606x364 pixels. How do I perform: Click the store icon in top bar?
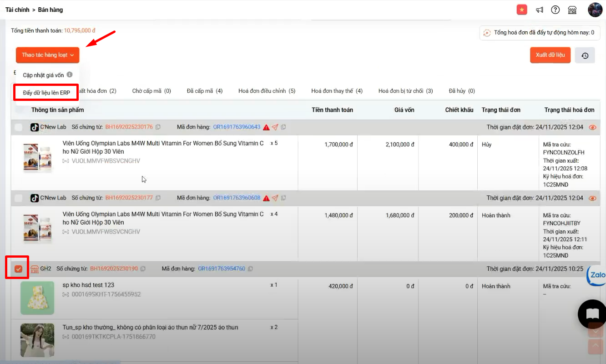click(x=572, y=10)
